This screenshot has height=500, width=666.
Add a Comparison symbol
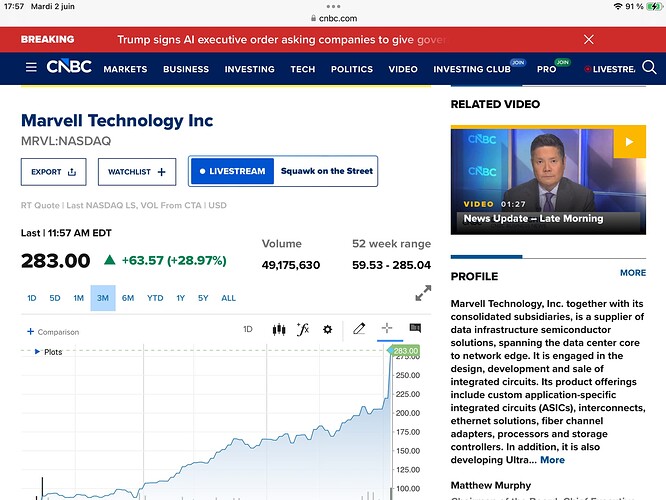click(x=53, y=332)
